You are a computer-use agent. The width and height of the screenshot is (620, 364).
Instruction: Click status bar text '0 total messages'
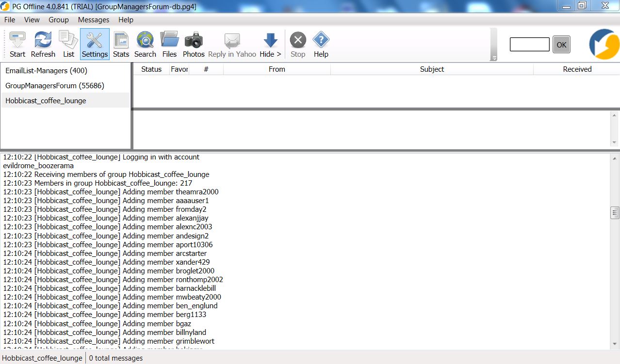pyautogui.click(x=116, y=358)
